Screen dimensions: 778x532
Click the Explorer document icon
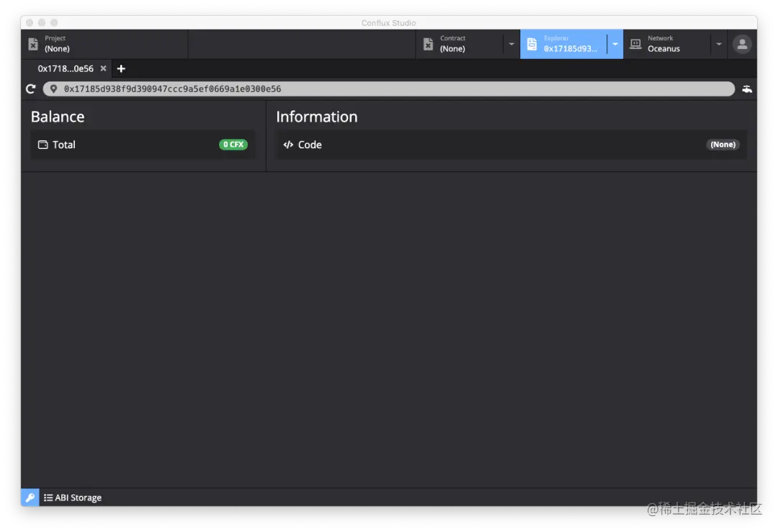click(532, 44)
